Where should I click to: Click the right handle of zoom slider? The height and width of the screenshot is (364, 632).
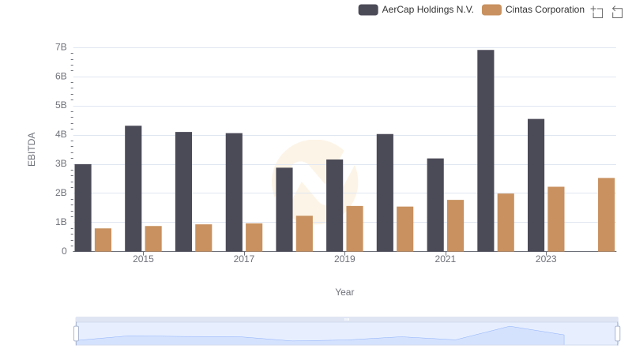pos(617,334)
